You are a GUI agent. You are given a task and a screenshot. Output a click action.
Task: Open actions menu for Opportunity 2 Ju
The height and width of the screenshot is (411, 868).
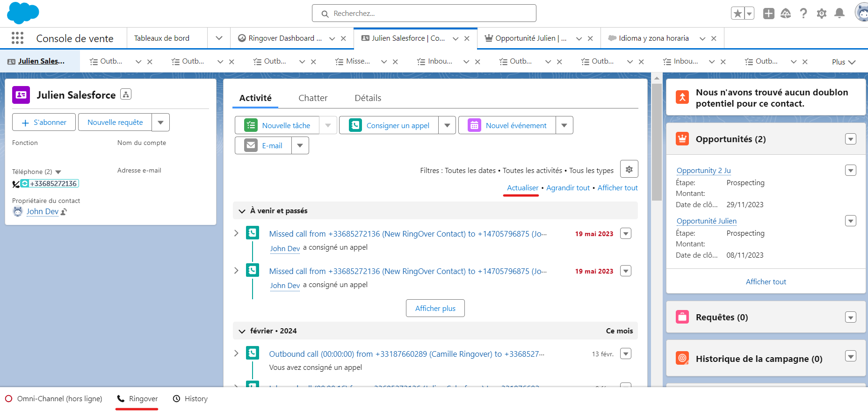[x=851, y=170]
